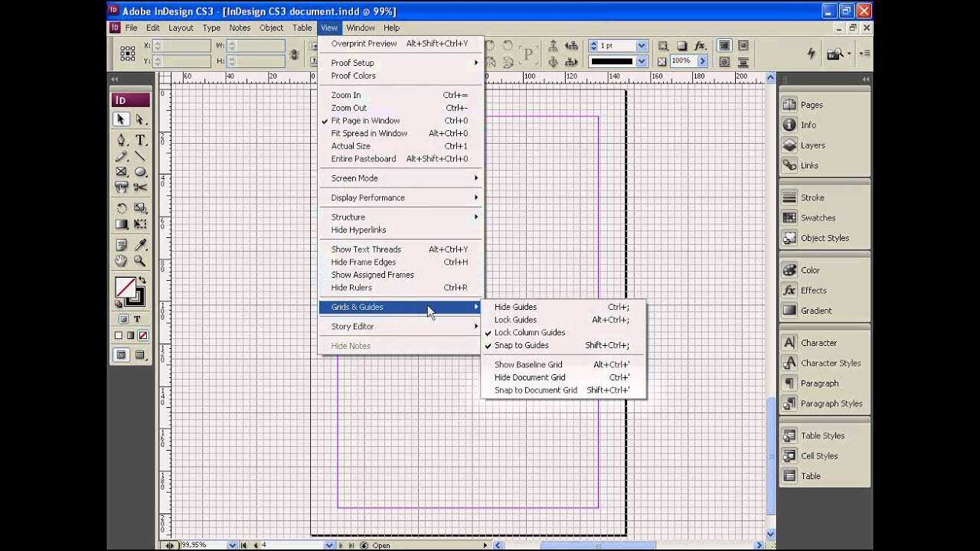980x551 pixels.
Task: Select the Rotate tool
Action: point(121,208)
